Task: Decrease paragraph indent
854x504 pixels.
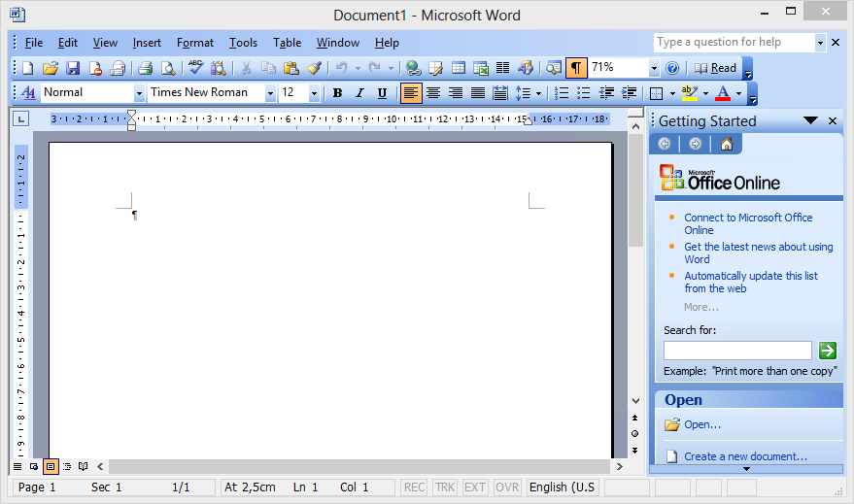Action: (x=606, y=93)
